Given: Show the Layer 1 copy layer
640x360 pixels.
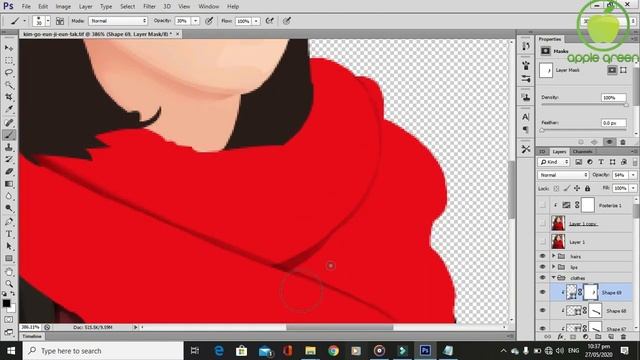Looking at the screenshot, I should tap(542, 224).
